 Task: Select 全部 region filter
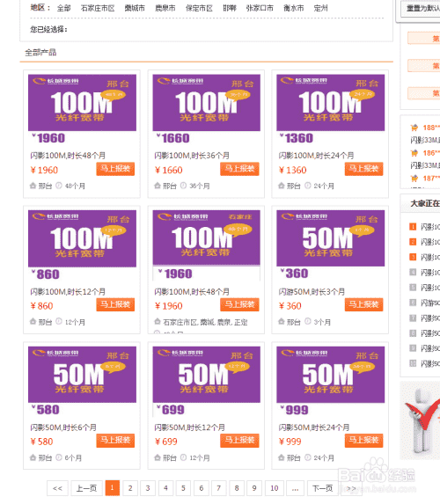(63, 8)
